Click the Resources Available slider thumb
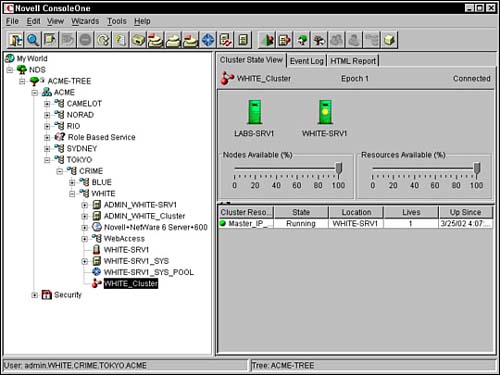The image size is (500, 375). [477, 169]
